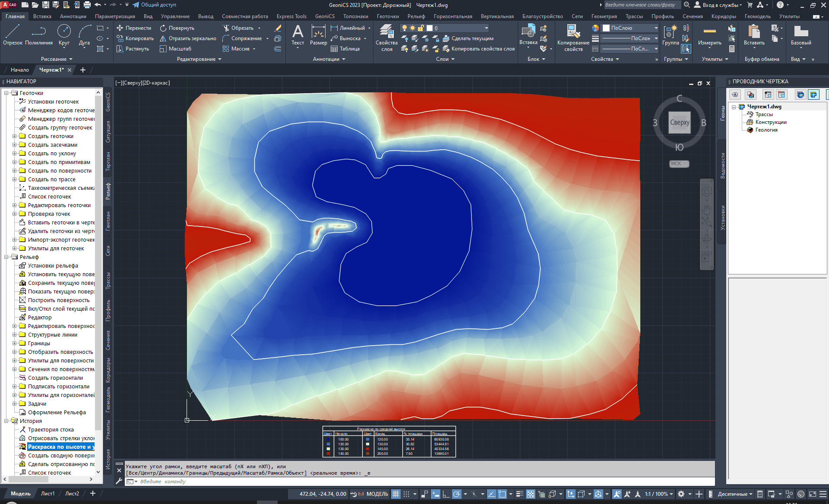The width and height of the screenshot is (829, 504).
Task: Open the Десятичные units dropdown
Action: (735, 494)
